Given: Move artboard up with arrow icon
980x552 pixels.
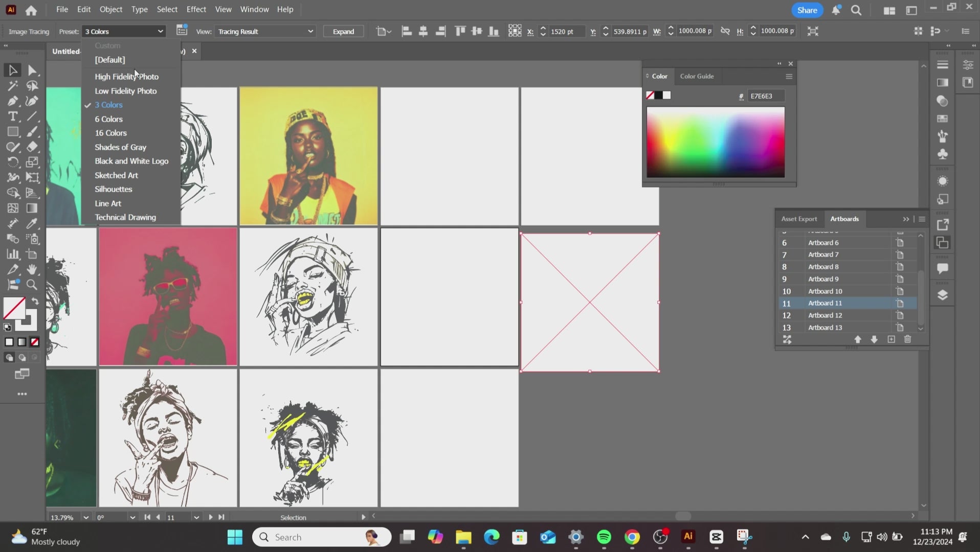Looking at the screenshot, I should [x=858, y=339].
